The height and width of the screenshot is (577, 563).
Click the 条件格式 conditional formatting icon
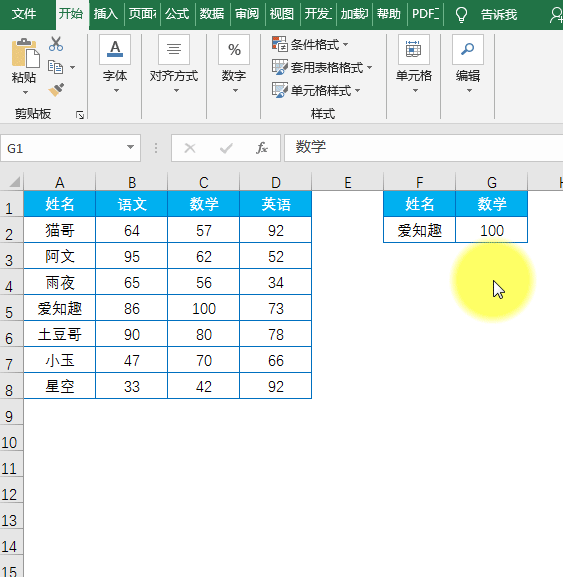pos(280,44)
